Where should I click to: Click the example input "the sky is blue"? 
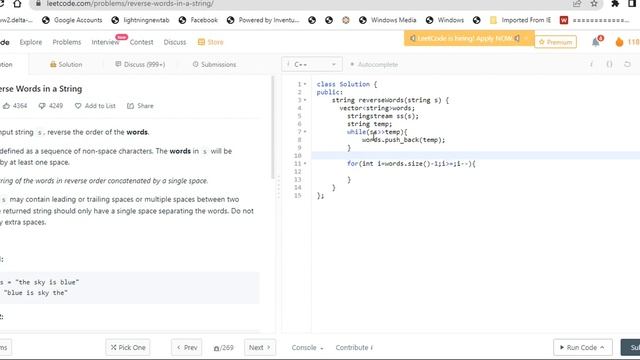coord(47,282)
